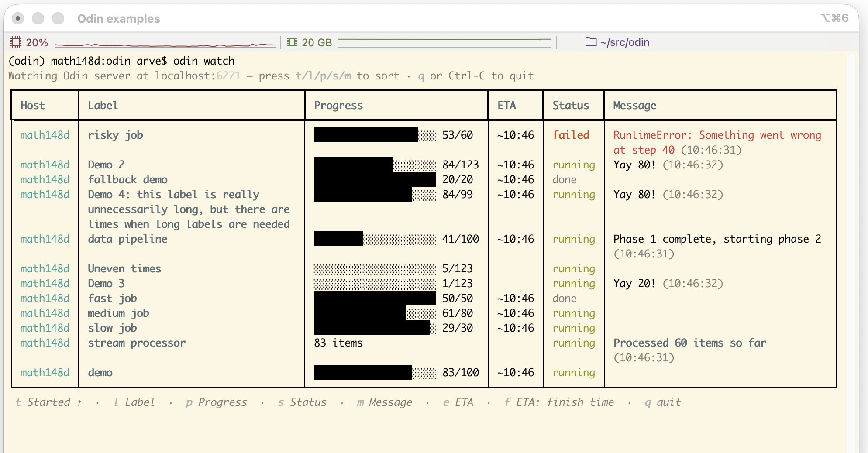Click the 53/60 progress count

(458, 135)
